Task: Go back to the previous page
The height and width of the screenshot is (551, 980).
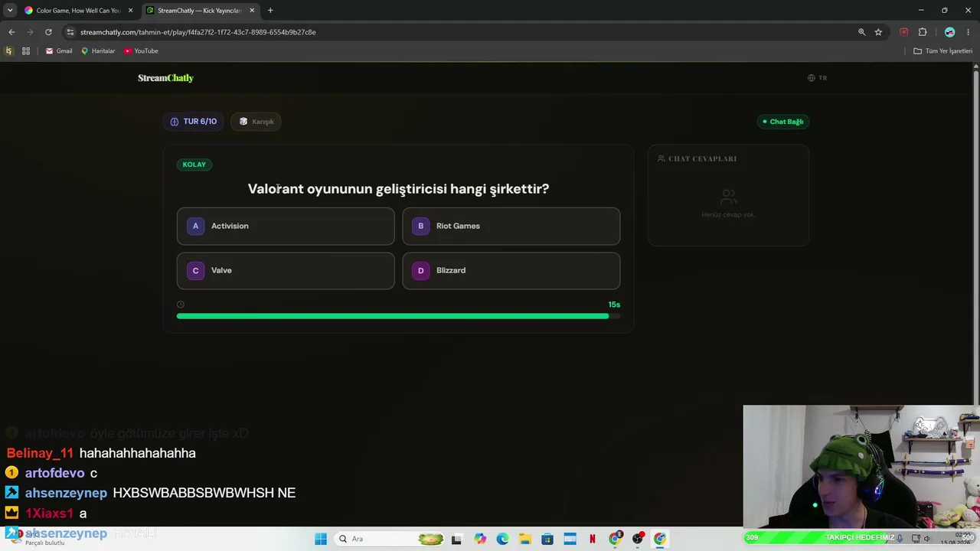Action: [11, 32]
